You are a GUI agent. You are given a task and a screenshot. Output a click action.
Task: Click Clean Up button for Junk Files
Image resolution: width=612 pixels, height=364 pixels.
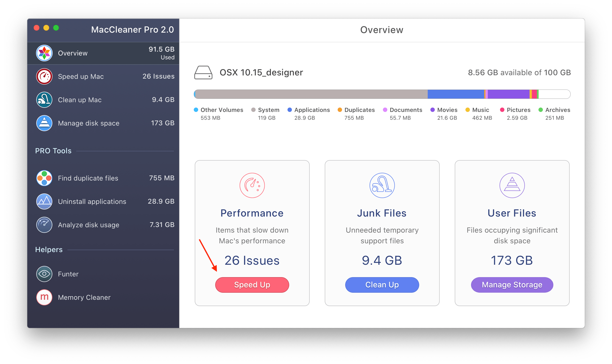(x=382, y=285)
